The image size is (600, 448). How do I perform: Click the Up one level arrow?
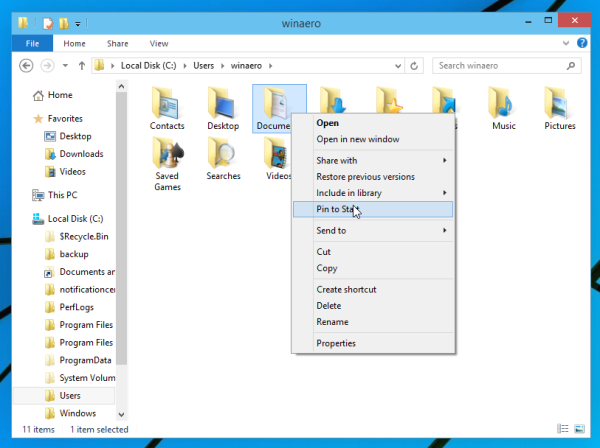[79, 66]
